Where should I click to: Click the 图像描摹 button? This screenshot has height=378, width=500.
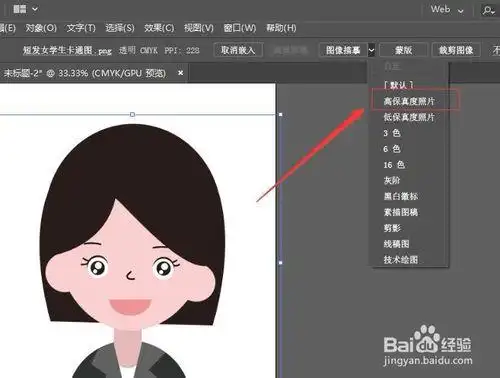tap(343, 50)
